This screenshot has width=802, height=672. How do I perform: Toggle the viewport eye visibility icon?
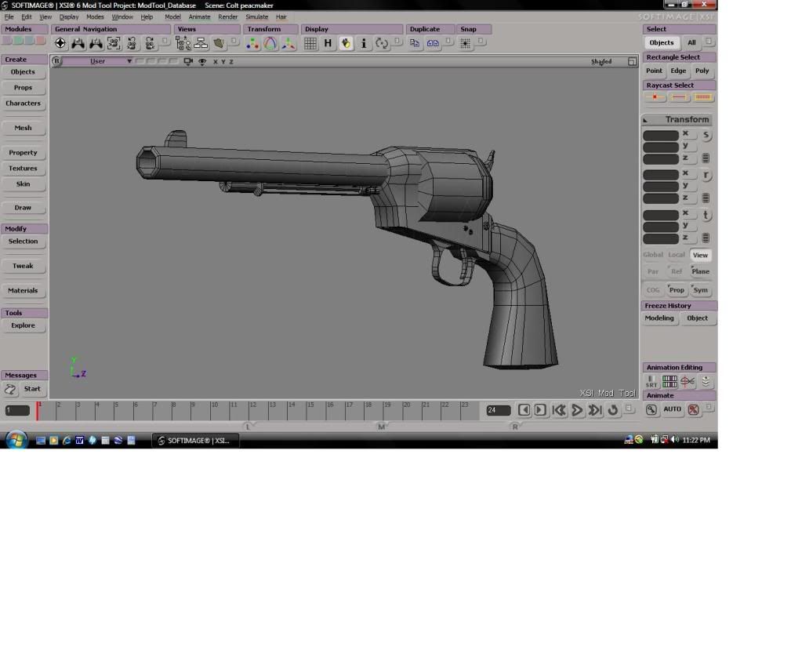click(202, 61)
